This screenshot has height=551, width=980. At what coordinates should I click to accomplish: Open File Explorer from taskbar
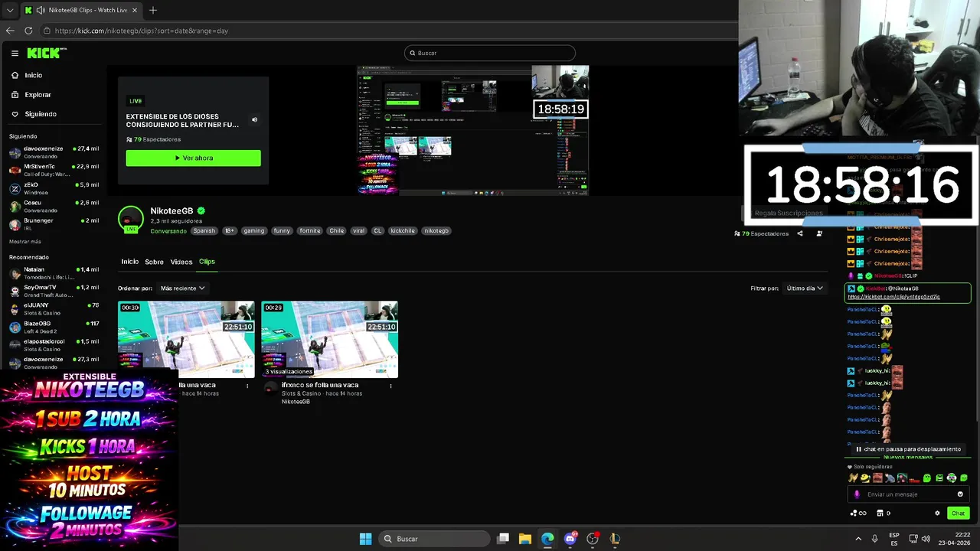(x=525, y=539)
